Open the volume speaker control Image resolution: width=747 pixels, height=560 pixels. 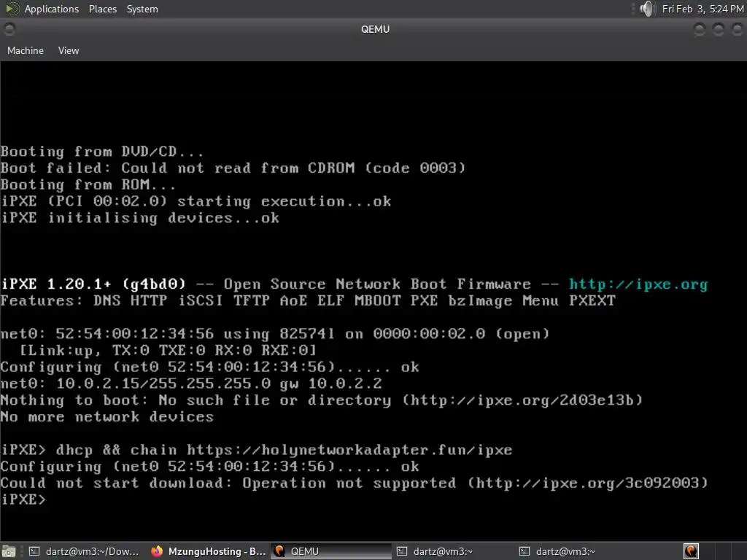tap(648, 9)
